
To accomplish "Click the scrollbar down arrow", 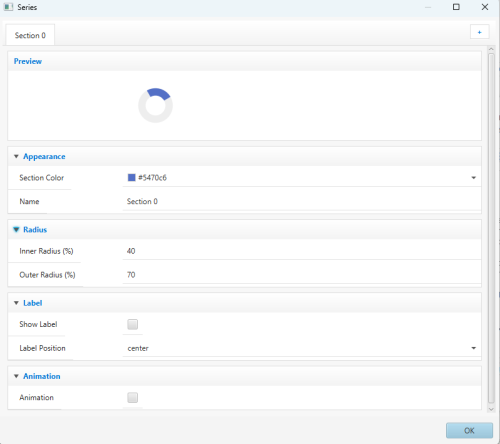I will tap(491, 409).
